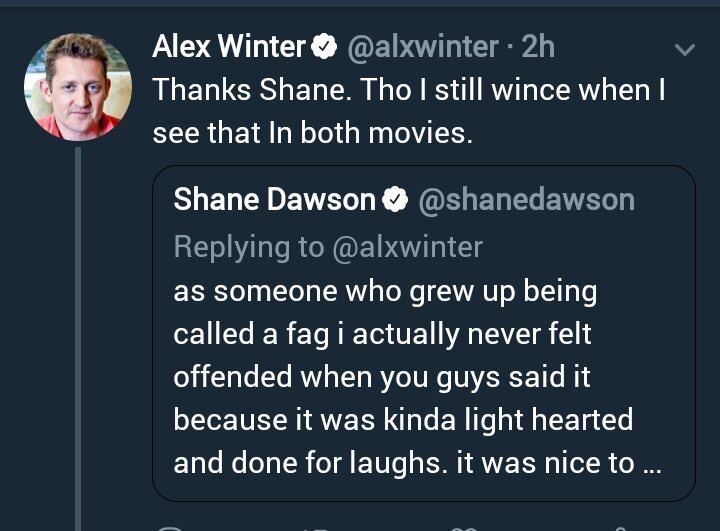Image resolution: width=720 pixels, height=531 pixels.
Task: Open Alex Winter's tweet text
Action: 408,110
